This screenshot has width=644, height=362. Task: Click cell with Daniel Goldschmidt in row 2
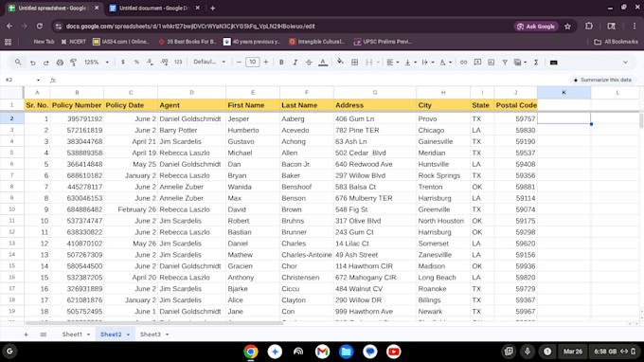tap(191, 118)
